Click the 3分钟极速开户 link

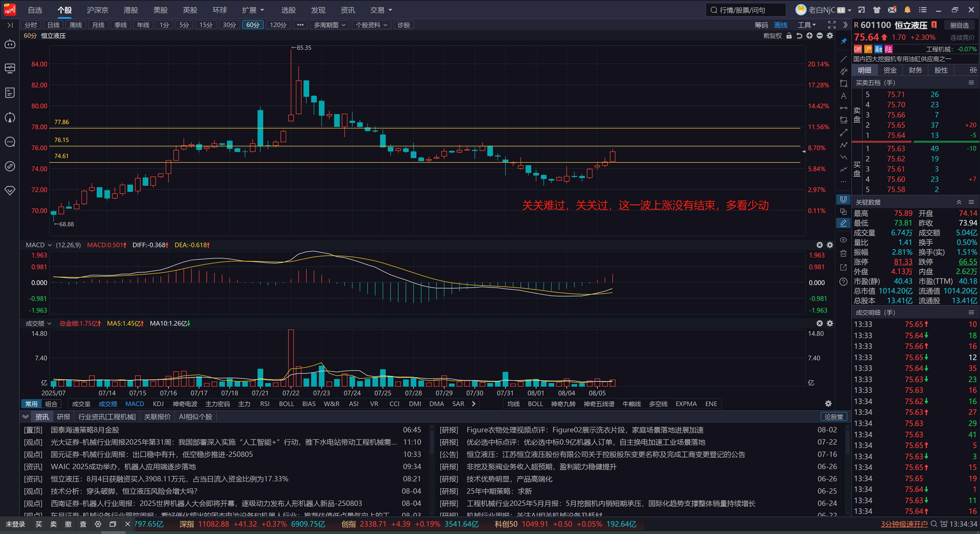[x=904, y=524]
